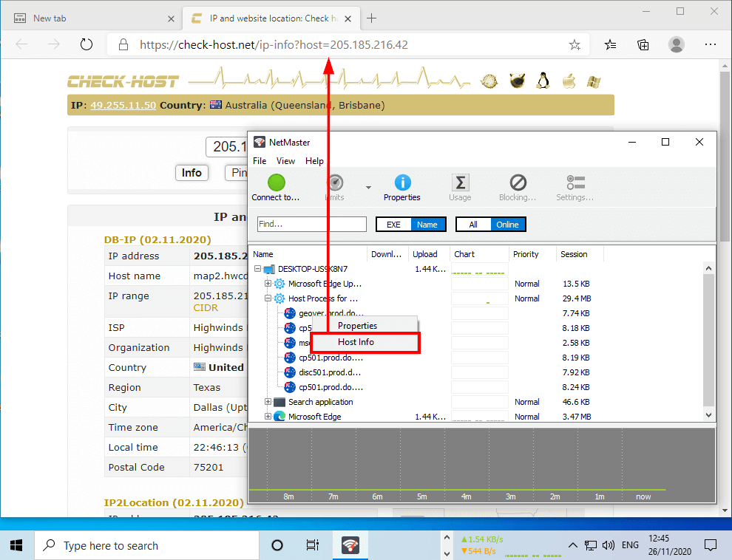Screen dimensions: 732x560
Task: Open Task View icon on taskbar
Action: (312, 545)
